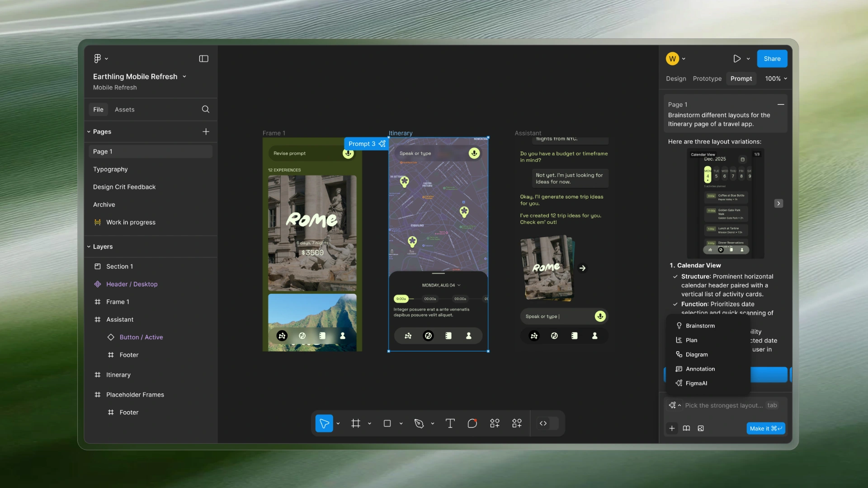Toggle Dev Mode code switch
The image size is (868, 488).
coord(548,423)
